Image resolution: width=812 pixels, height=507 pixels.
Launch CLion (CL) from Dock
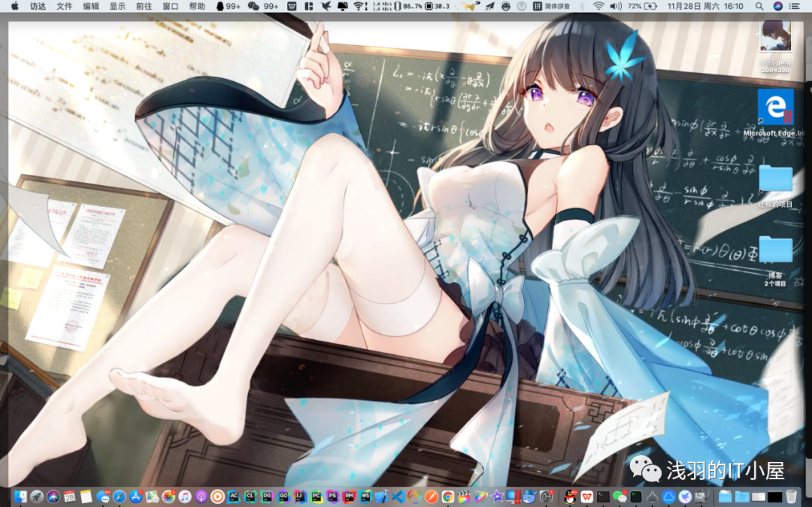[x=250, y=496]
